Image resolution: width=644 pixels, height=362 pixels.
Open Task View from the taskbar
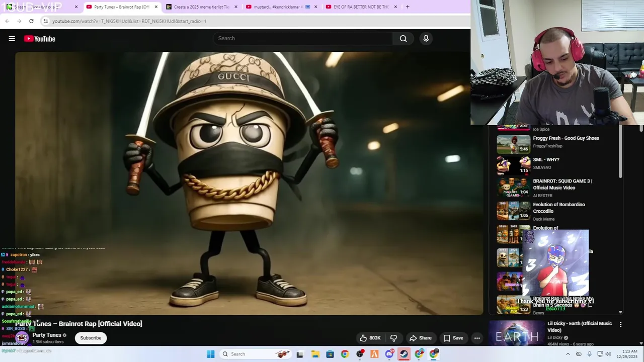[300, 354]
